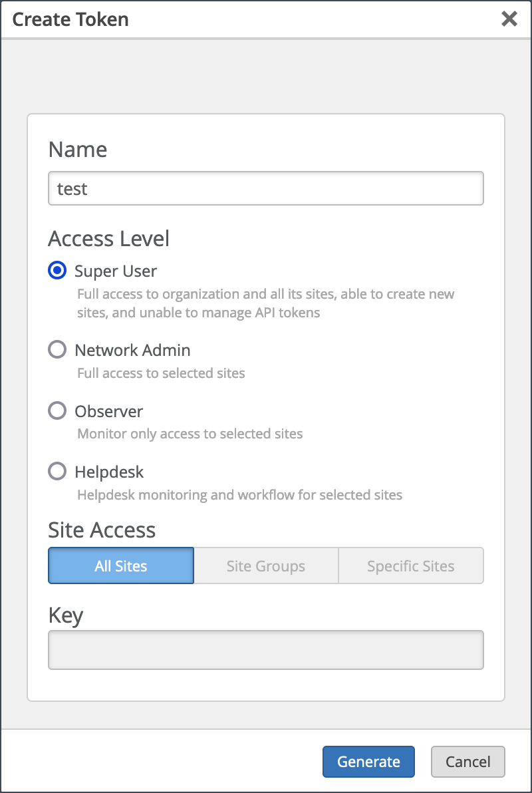Screen dimensions: 532x793
Task: Click the Key heading label
Action: pos(66,615)
